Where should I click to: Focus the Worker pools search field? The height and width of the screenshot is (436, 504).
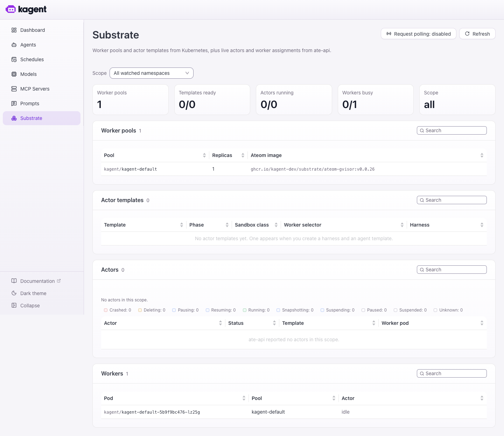452,130
